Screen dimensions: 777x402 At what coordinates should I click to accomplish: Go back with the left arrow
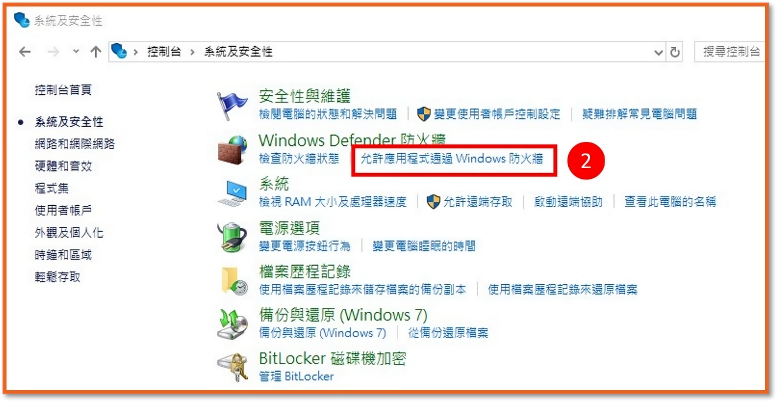tap(25, 52)
